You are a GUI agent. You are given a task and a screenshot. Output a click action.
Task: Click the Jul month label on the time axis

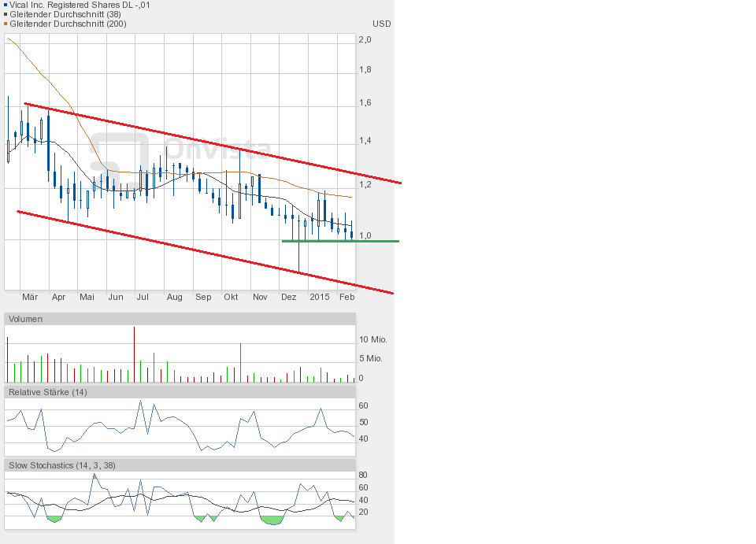tap(143, 297)
